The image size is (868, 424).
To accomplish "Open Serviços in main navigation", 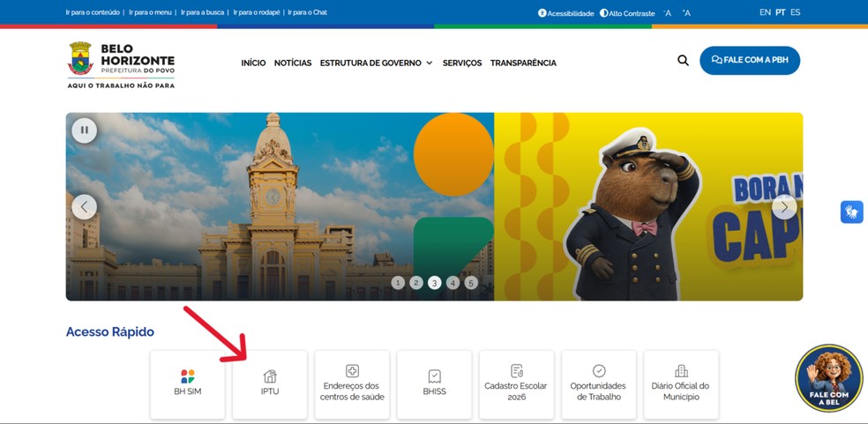I will pos(462,63).
